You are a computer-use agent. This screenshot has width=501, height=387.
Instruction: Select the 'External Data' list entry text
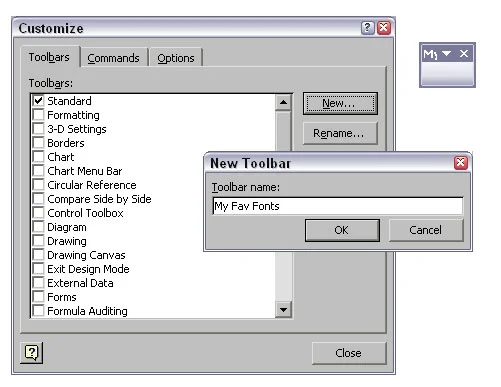click(80, 283)
